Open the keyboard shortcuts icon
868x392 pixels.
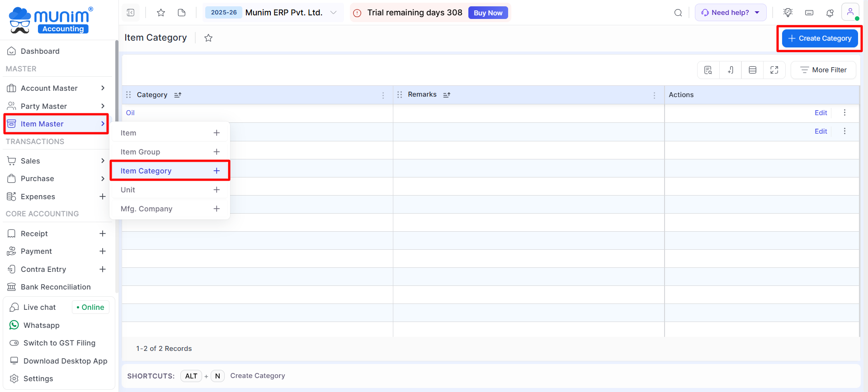pos(809,13)
